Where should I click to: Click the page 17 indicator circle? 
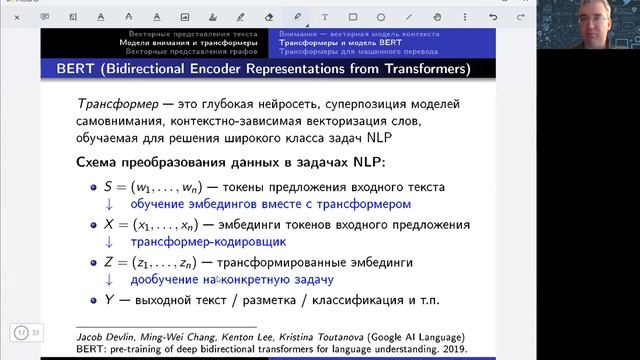(21, 333)
